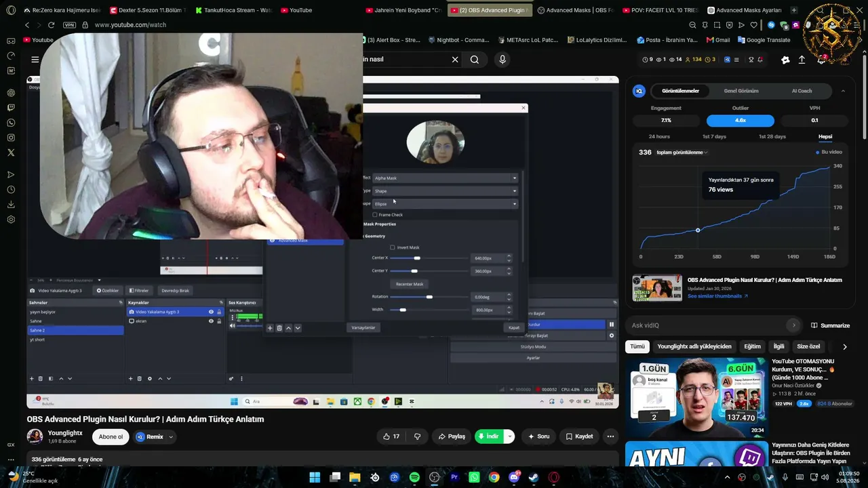The width and height of the screenshot is (868, 488).
Task: Open a new browser tab
Action: (x=794, y=10)
